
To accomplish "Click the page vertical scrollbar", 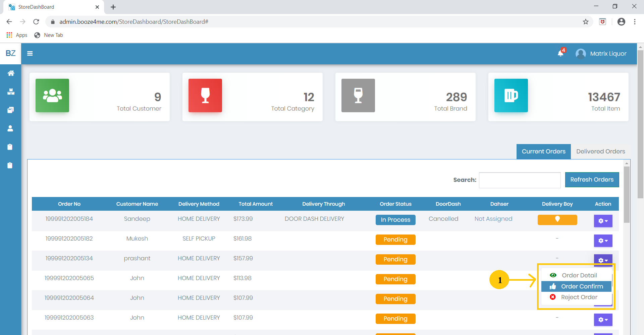I will (x=640, y=124).
